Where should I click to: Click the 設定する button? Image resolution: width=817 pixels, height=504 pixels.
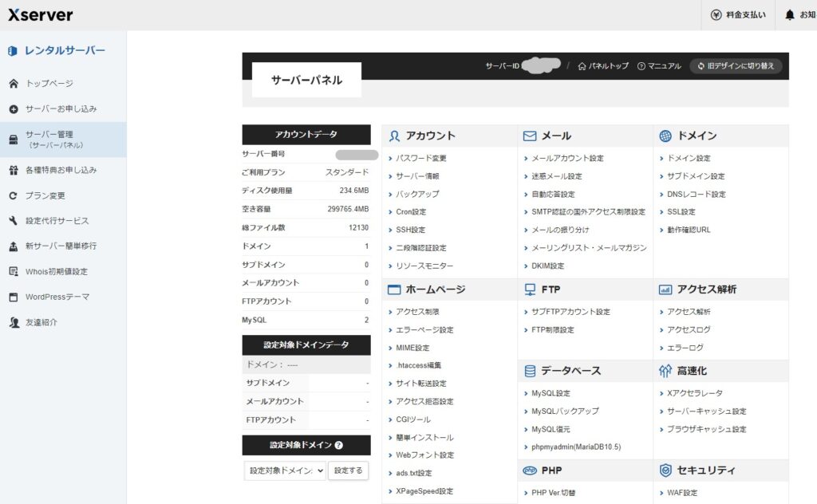[x=348, y=471]
